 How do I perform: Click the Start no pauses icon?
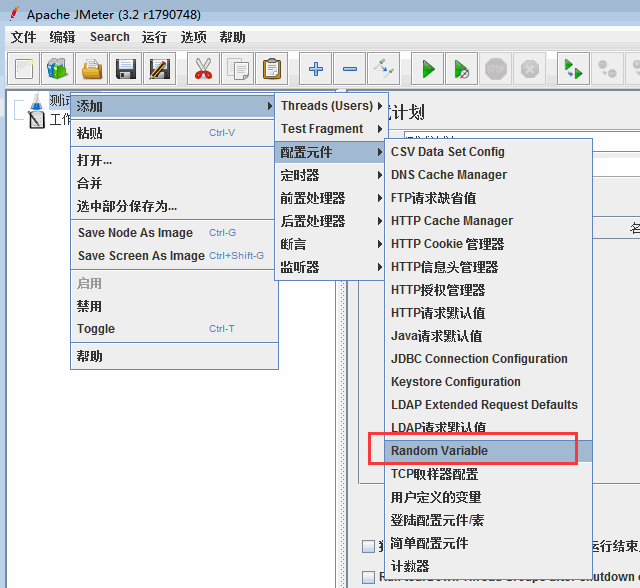[461, 69]
